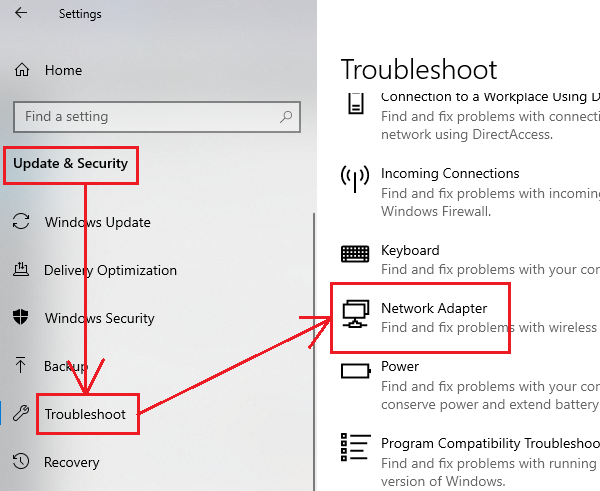Screen dimensions: 600x491
Task: Click the search magnifier icon
Action: click(286, 117)
